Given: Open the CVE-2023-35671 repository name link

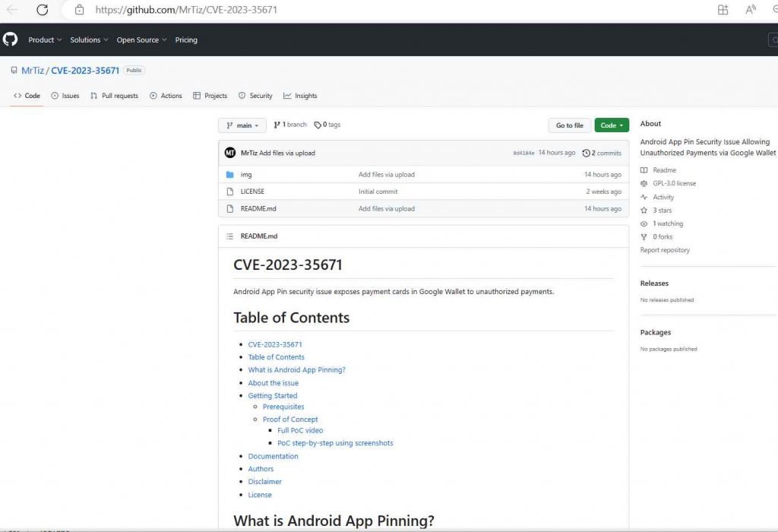Looking at the screenshot, I should 85,71.
